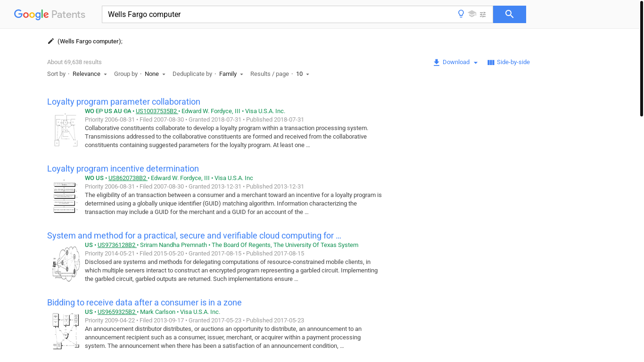Open Loyalty program parameter collaboration result

pos(124,102)
